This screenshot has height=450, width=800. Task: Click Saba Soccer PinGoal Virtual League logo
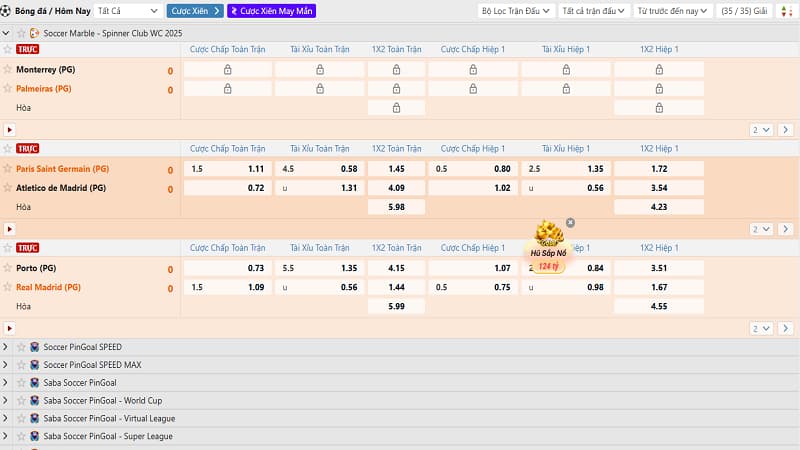point(34,418)
